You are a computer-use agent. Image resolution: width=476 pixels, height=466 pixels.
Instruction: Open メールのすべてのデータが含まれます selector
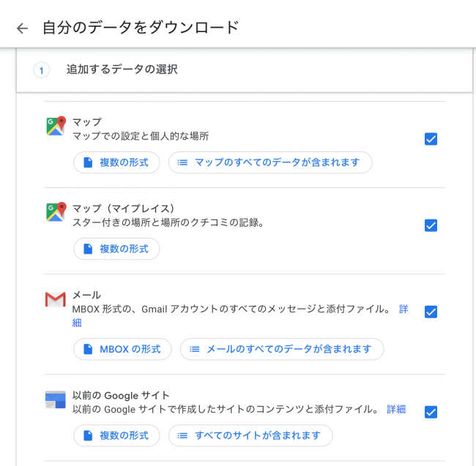[282, 349]
